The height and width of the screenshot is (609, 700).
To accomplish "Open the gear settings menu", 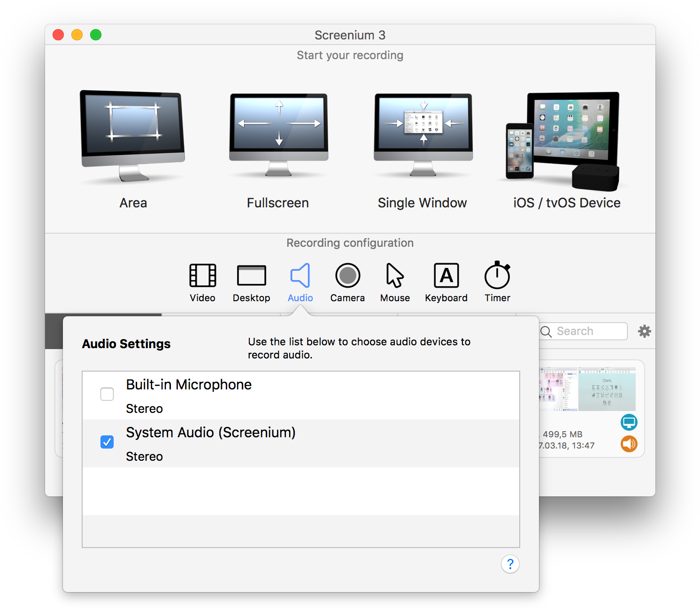I will coord(645,331).
